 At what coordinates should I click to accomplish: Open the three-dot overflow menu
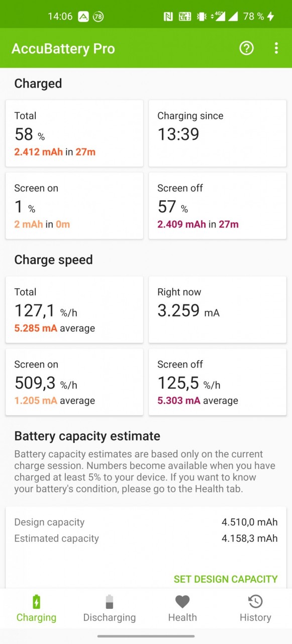point(276,48)
